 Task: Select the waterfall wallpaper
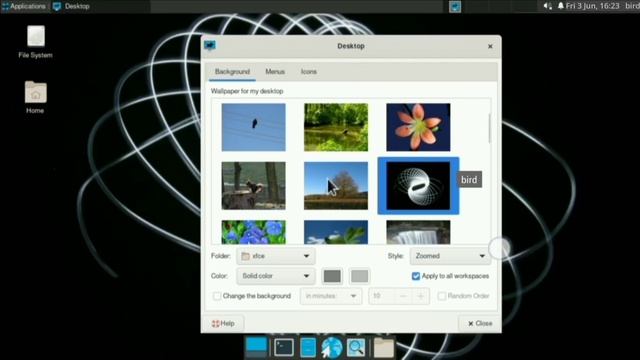coord(418,232)
